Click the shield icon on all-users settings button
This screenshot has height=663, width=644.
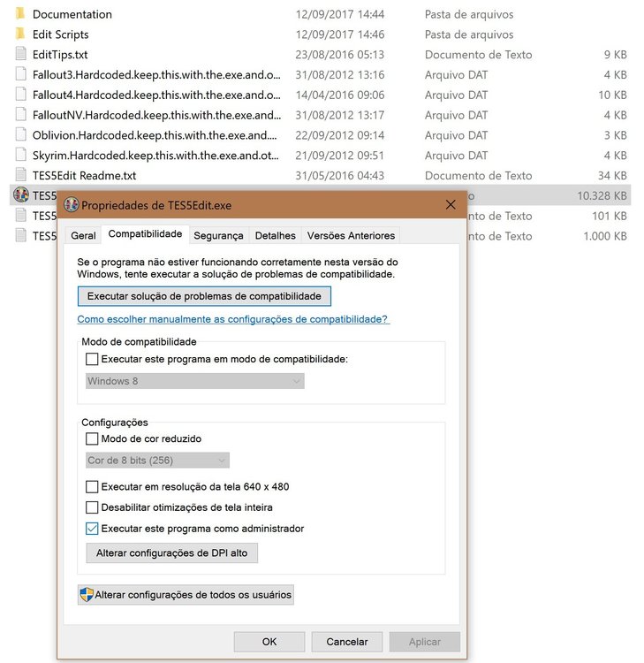(87, 595)
